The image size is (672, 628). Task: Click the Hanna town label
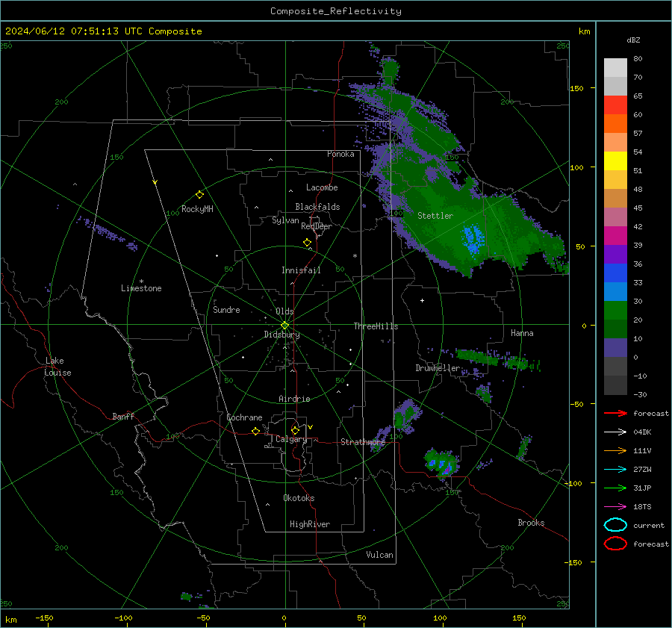click(522, 333)
